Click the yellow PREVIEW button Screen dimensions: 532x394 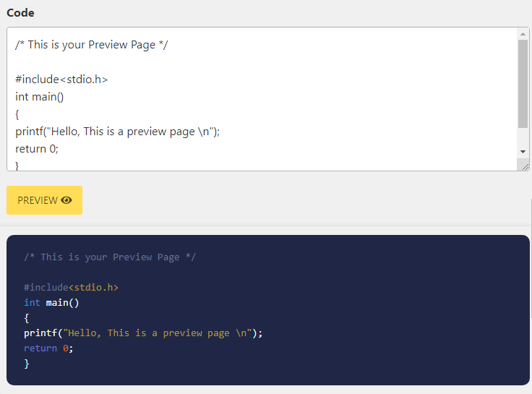tap(44, 200)
